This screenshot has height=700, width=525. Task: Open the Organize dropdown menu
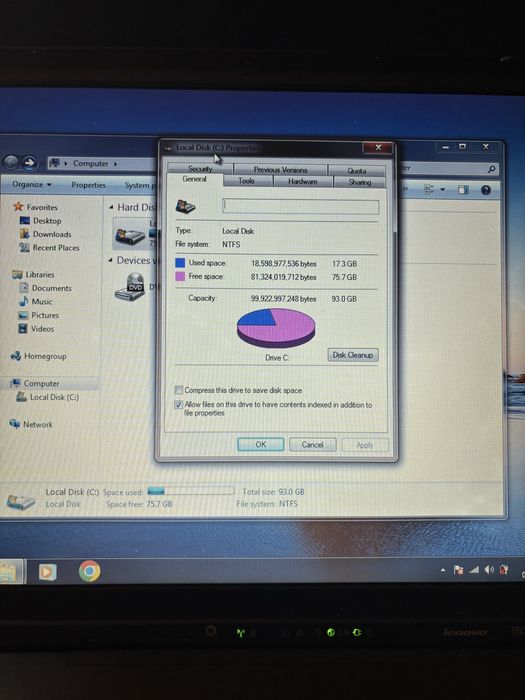tap(32, 184)
